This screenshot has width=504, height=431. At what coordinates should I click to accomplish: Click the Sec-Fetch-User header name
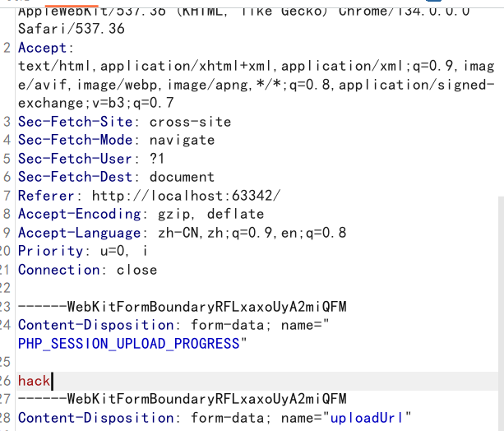pyautogui.click(x=74, y=159)
